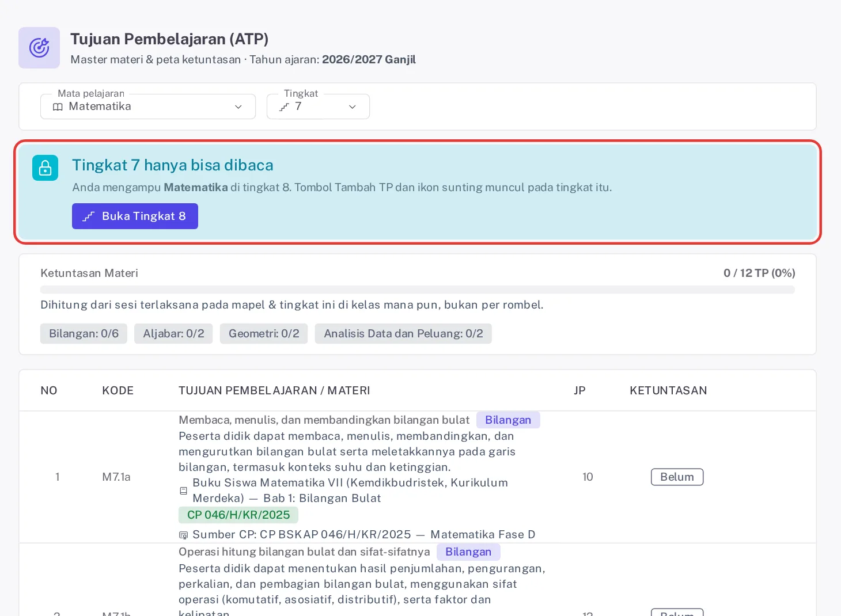Open the Tingkat 7 dropdown
This screenshot has height=616, width=841.
coord(318,107)
